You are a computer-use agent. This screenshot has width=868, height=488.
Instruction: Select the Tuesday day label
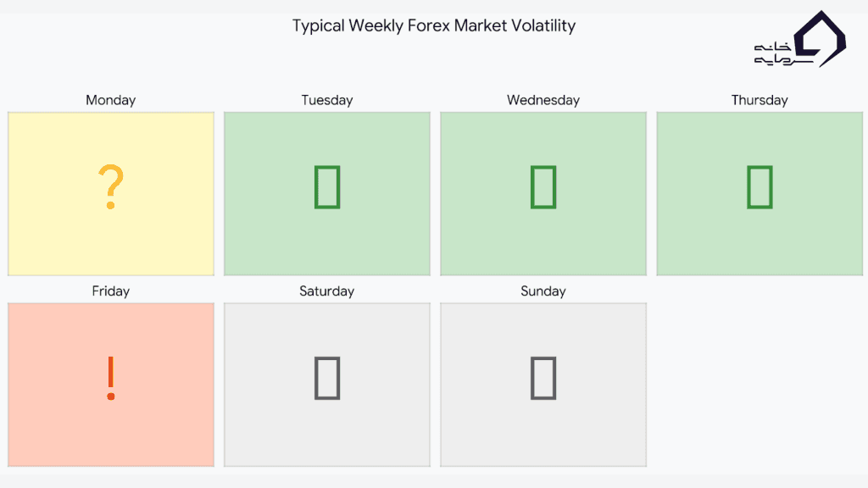(x=327, y=100)
